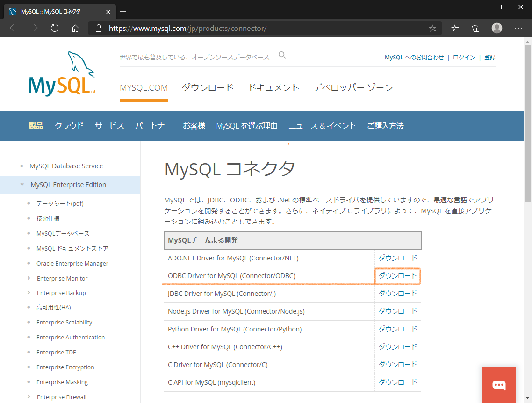Download the C++ connector driver
Screen dimensions: 532x403
398,347
